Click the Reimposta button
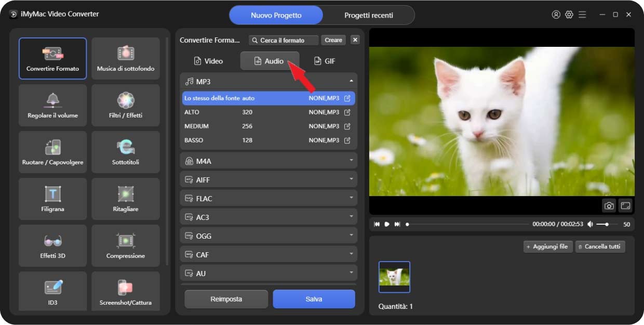Screen dimensions: 644x325 point(226,299)
